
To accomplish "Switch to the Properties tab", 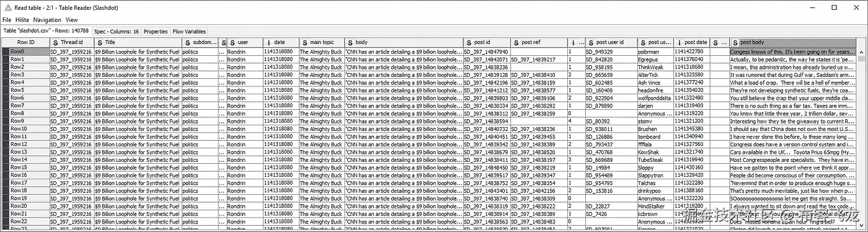I will click(156, 31).
